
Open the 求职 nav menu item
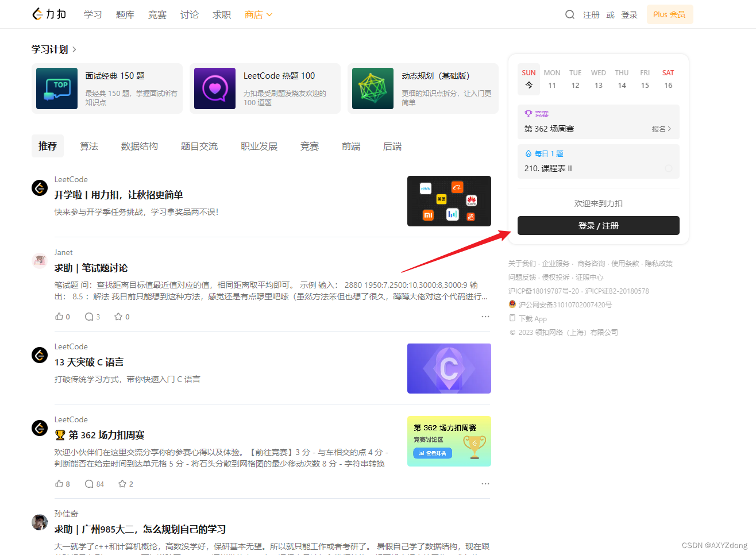pyautogui.click(x=222, y=14)
